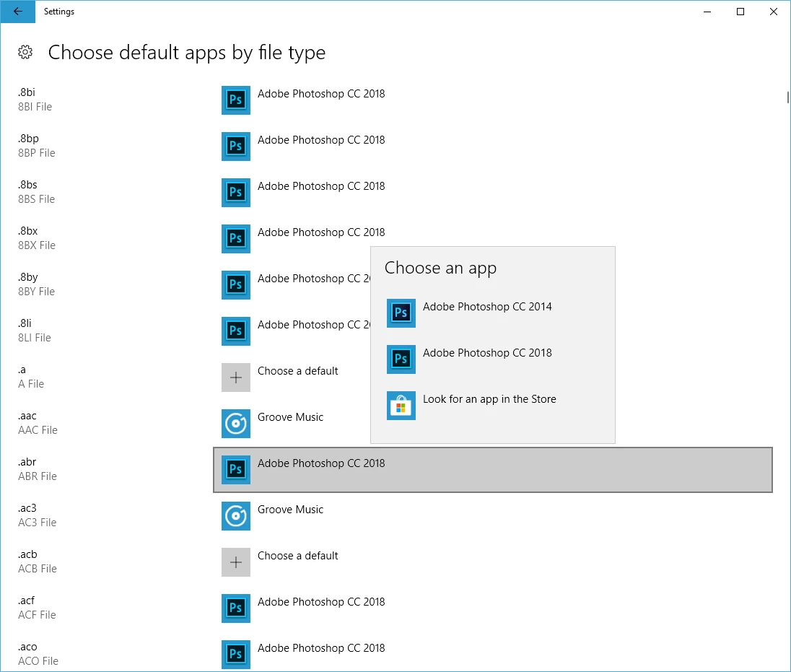This screenshot has width=791, height=672.
Task: Click the Photoshop icon for .8bx
Action: (235, 239)
